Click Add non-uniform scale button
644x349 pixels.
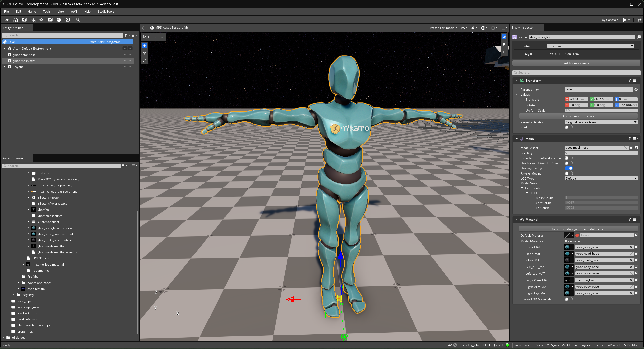coord(578,116)
